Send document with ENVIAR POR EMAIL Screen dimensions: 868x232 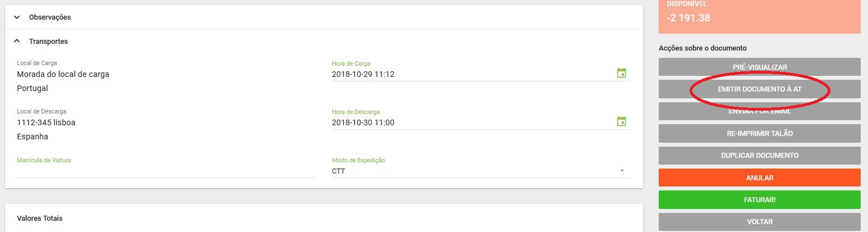[760, 111]
